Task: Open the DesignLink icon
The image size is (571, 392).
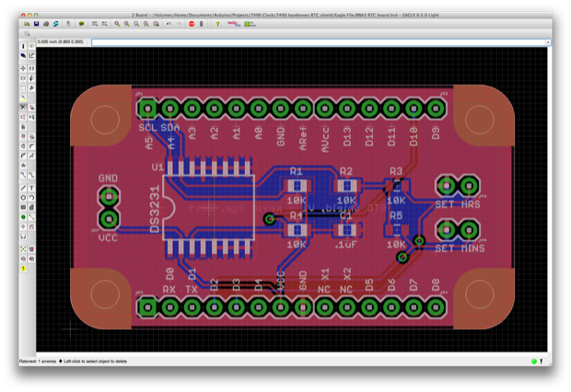Action: (233, 24)
